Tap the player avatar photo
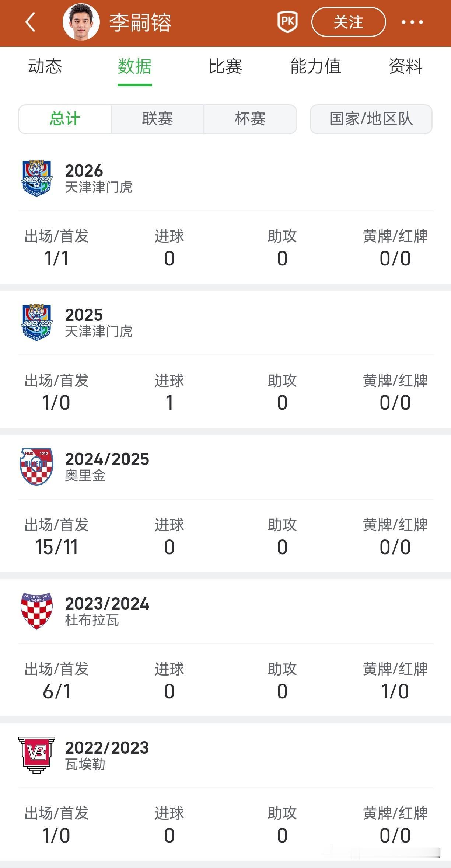 tap(81, 22)
